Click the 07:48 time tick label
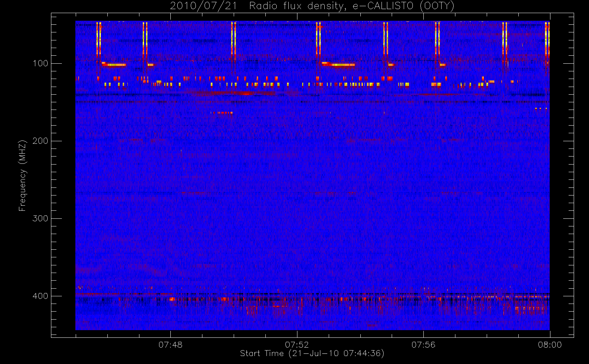The height and width of the screenshot is (364, 589). click(170, 345)
